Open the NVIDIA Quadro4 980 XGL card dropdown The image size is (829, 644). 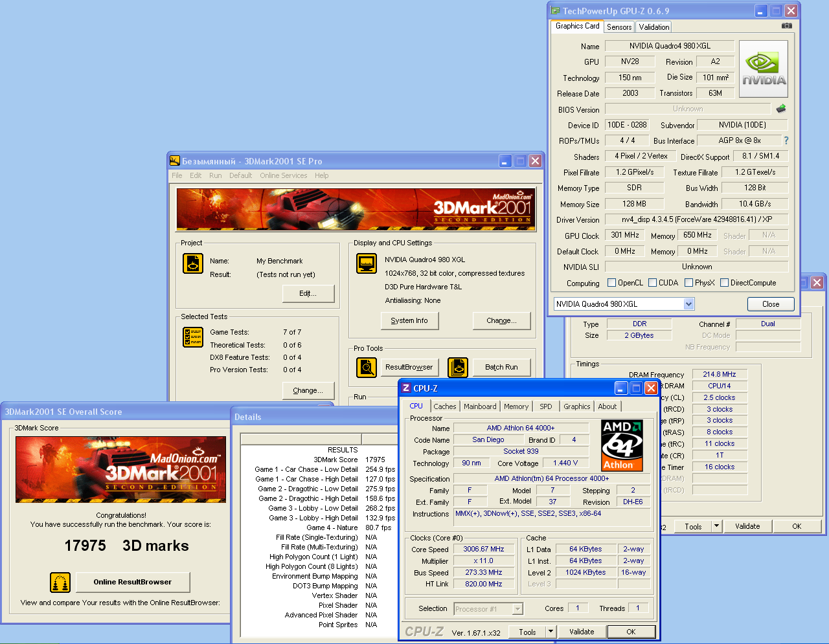tap(688, 304)
